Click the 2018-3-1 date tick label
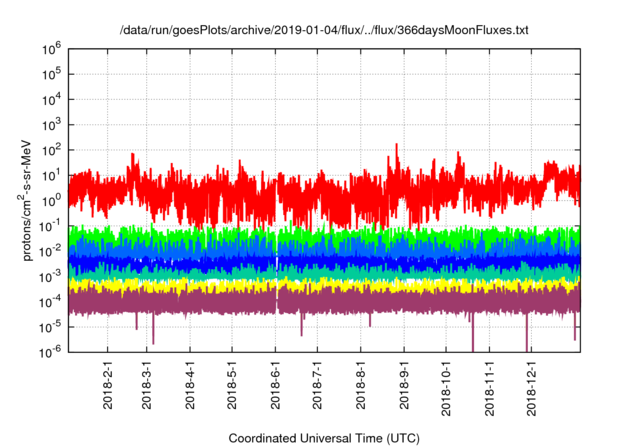This screenshot has width=640, height=448. [147, 385]
